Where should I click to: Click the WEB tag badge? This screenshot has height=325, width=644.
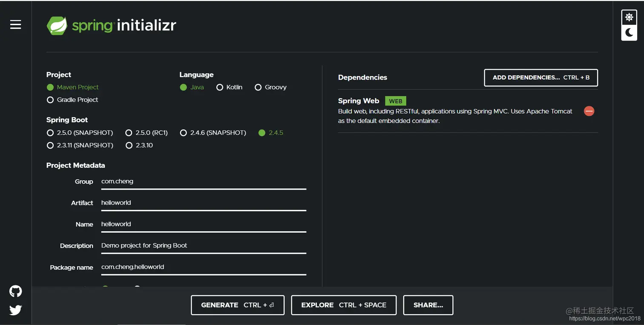(x=396, y=101)
